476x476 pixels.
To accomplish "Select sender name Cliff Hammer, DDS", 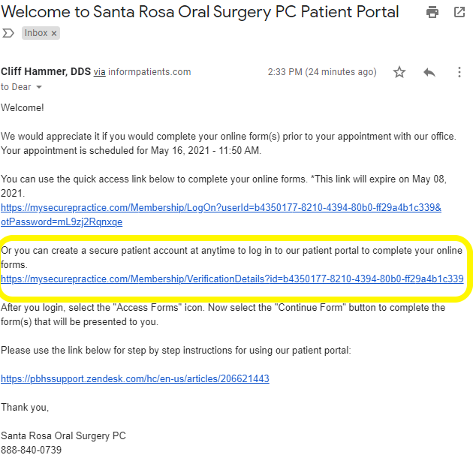I will [x=46, y=71].
